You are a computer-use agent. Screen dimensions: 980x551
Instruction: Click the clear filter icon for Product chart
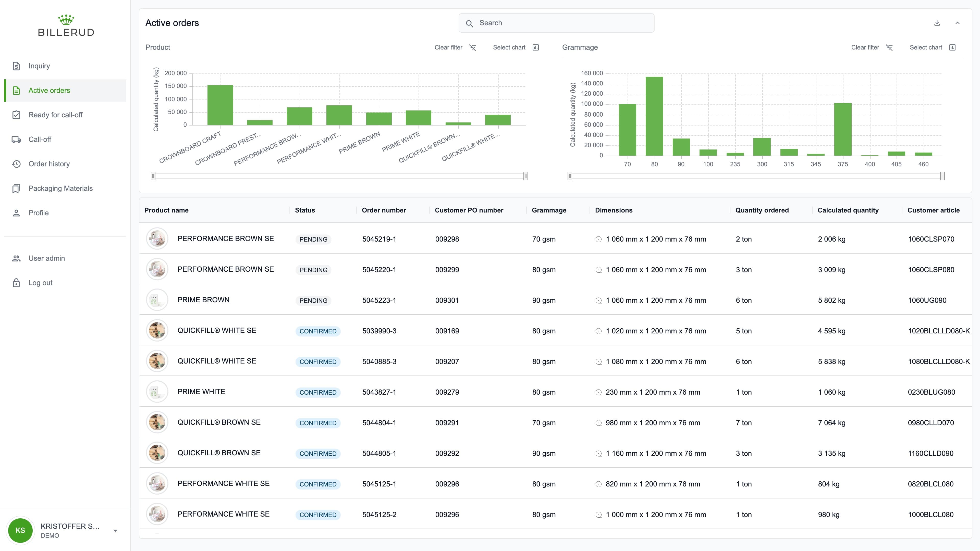(472, 47)
